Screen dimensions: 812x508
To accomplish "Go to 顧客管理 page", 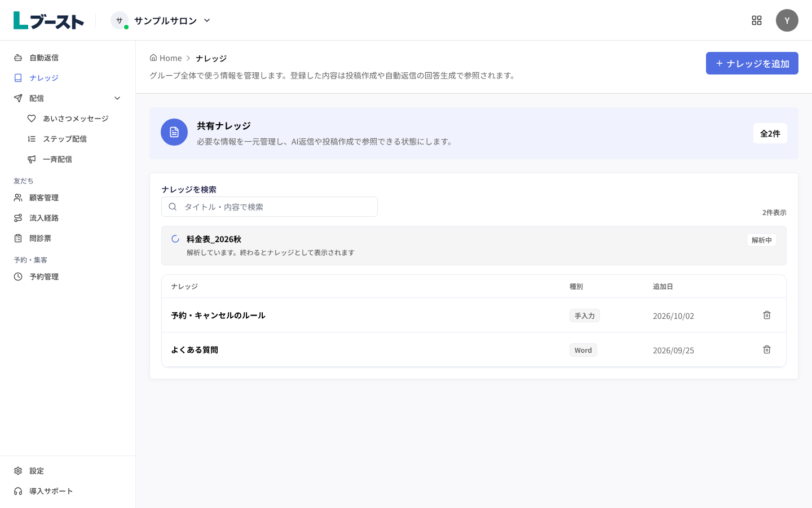I will click(68, 198).
